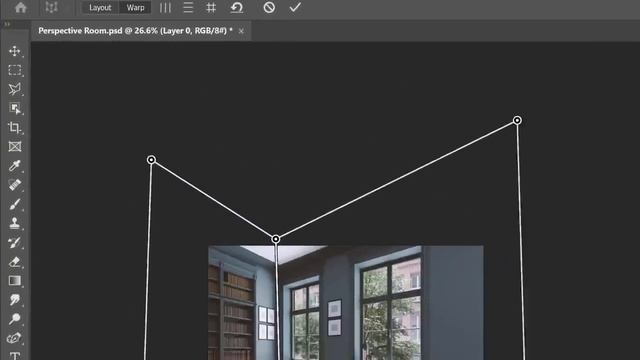Cancel the perspective warp

269,7
